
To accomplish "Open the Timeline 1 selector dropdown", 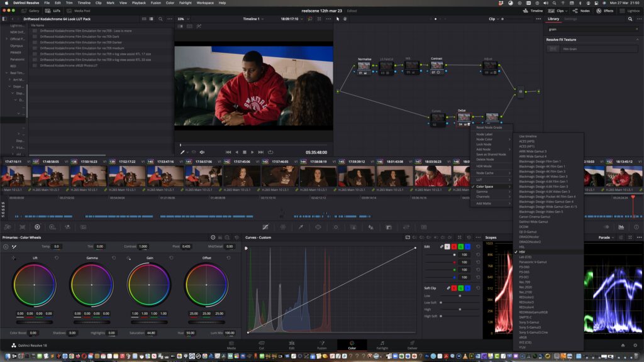I will click(x=253, y=19).
